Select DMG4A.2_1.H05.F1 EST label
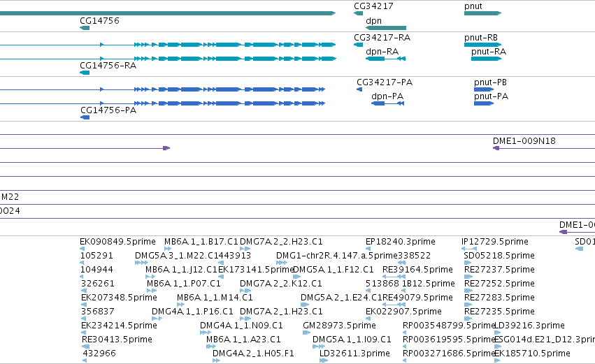The width and height of the screenshot is (595, 364). pyautogui.click(x=253, y=354)
